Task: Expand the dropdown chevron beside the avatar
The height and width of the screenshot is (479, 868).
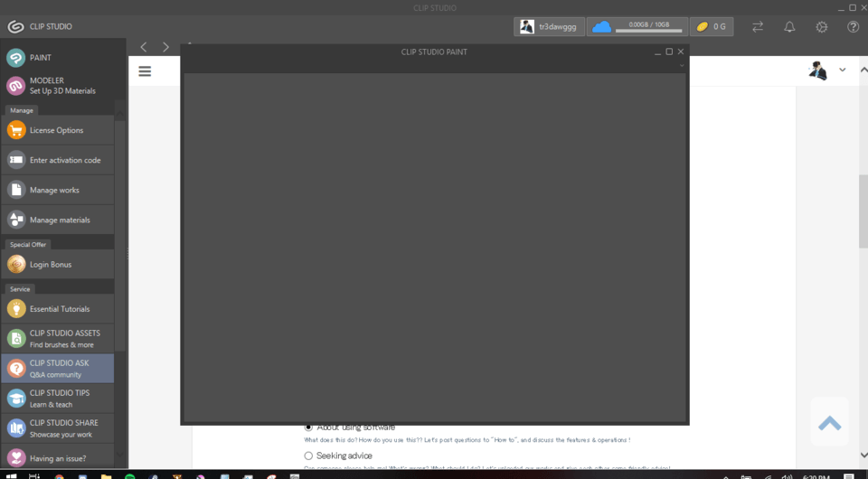Action: tap(843, 70)
